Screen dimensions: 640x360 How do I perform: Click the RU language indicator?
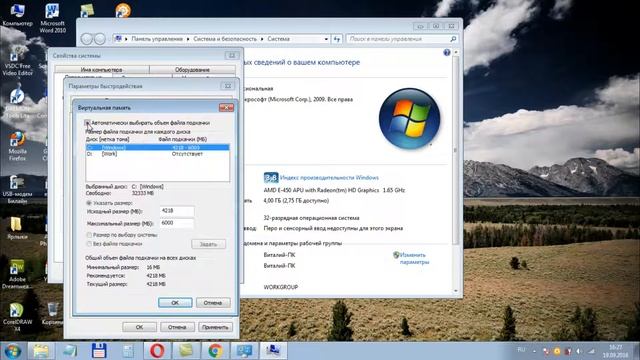pyautogui.click(x=521, y=350)
